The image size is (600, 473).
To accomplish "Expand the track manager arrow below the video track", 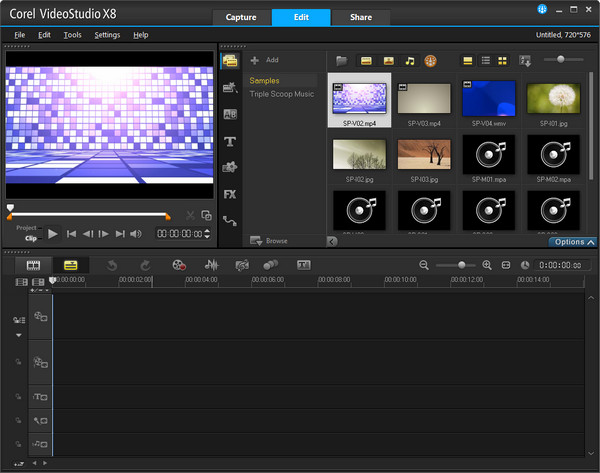I will pyautogui.click(x=18, y=335).
